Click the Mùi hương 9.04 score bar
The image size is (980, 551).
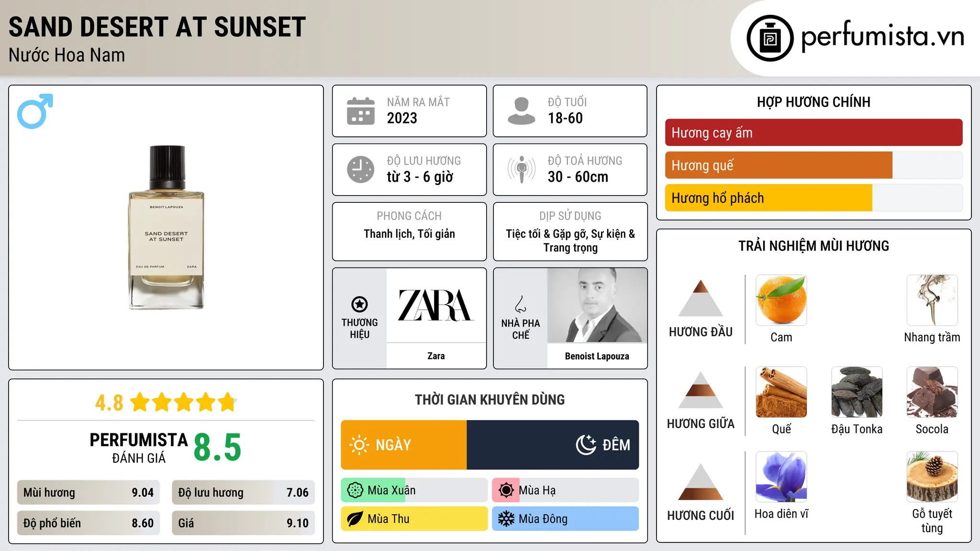pyautogui.click(x=89, y=493)
